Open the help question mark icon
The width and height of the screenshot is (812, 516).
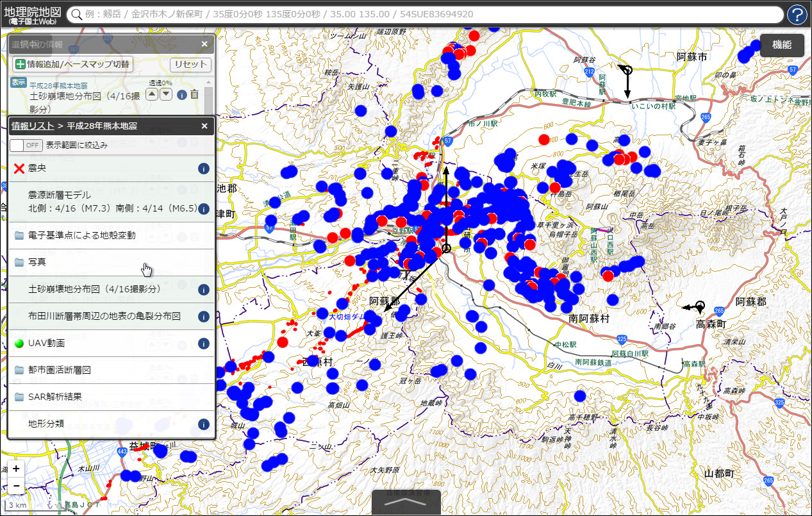tap(797, 14)
